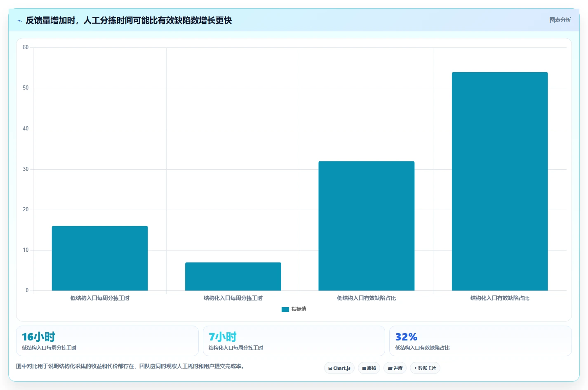
Task: Click x-axis label 低结构入口有效缺陷占比
Action: click(x=367, y=298)
